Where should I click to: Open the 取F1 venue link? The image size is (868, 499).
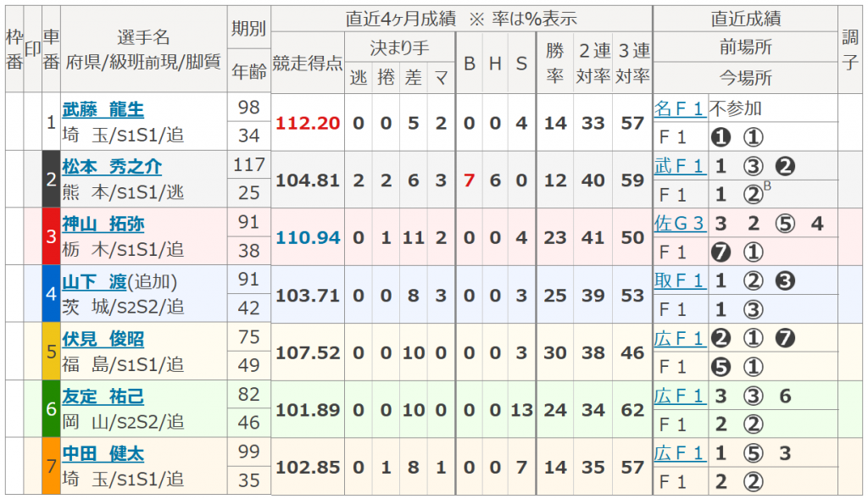[679, 280]
